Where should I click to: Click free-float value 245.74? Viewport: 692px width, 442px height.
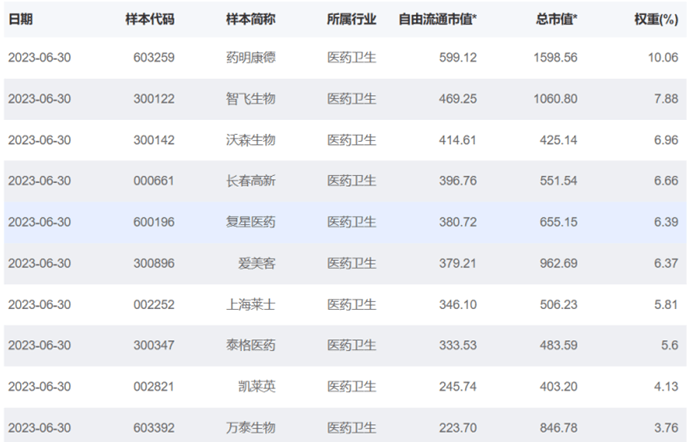458,386
